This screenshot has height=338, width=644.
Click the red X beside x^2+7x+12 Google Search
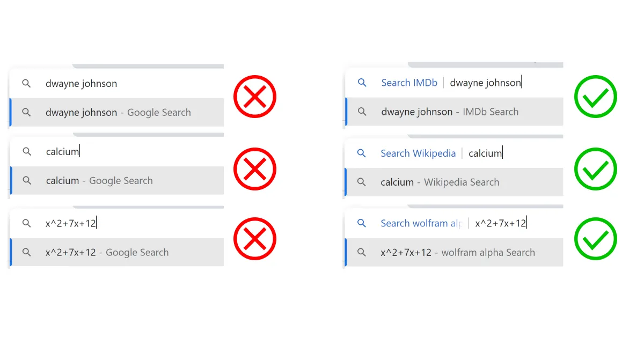[x=255, y=239]
